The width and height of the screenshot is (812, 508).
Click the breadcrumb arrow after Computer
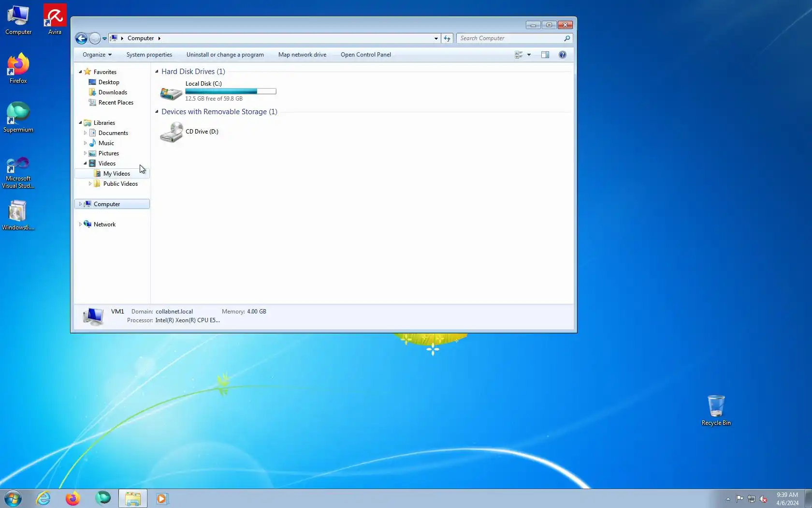159,38
